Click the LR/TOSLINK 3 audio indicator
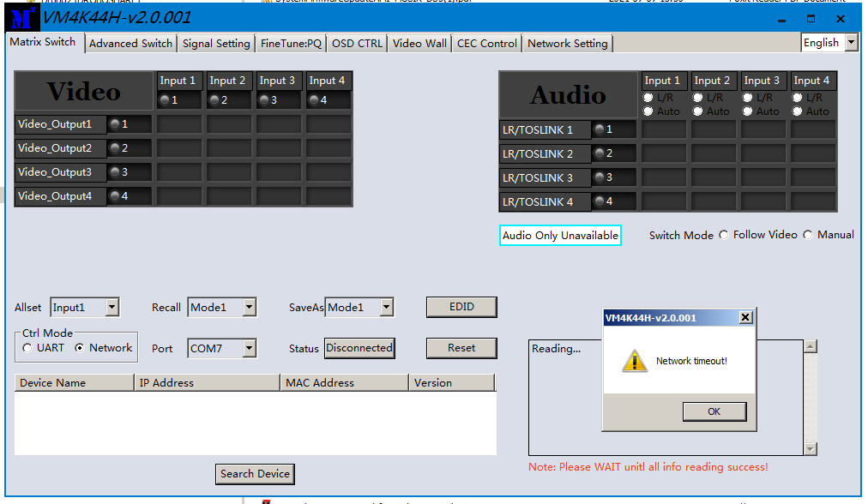 (x=599, y=177)
